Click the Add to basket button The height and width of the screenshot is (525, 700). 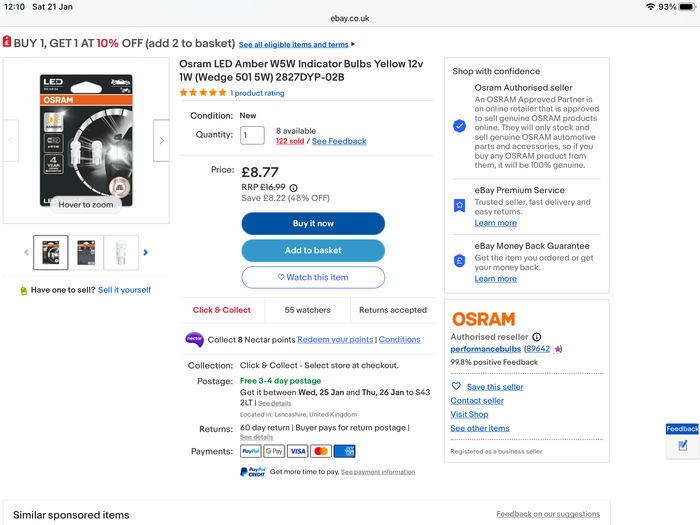click(313, 250)
